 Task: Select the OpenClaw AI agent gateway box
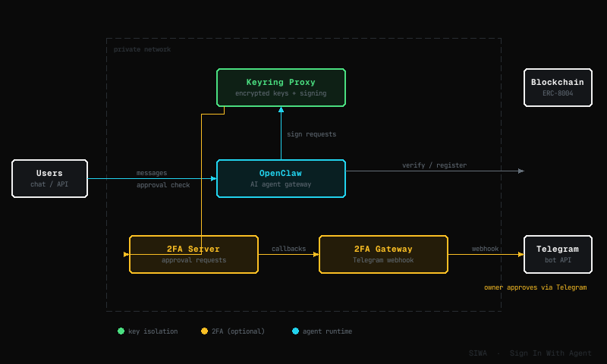(x=281, y=178)
